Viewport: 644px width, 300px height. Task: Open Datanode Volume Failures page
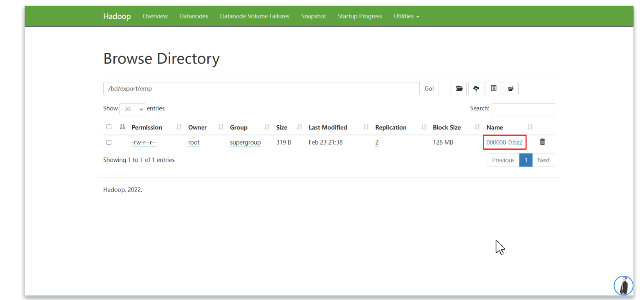coord(254,16)
